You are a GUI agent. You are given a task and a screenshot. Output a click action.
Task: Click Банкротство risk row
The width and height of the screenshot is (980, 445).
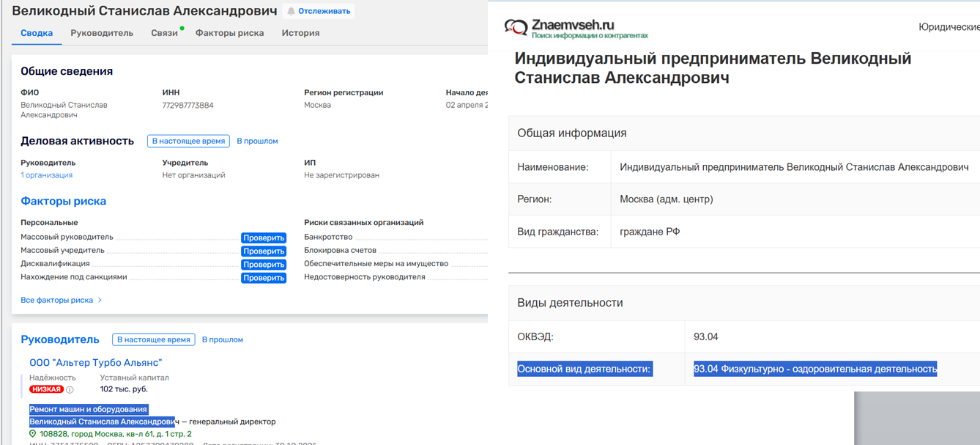point(396,237)
